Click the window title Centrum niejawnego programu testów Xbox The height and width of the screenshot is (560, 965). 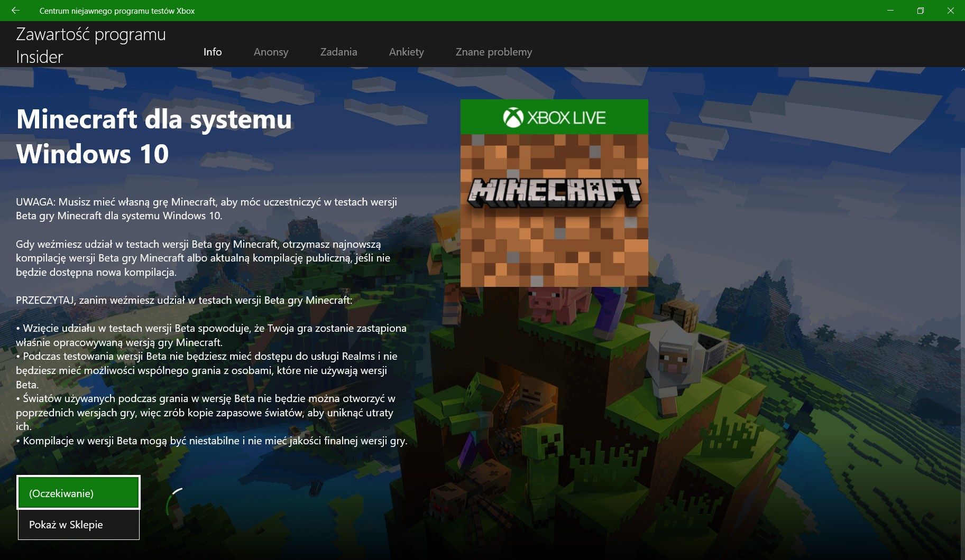[x=117, y=11]
